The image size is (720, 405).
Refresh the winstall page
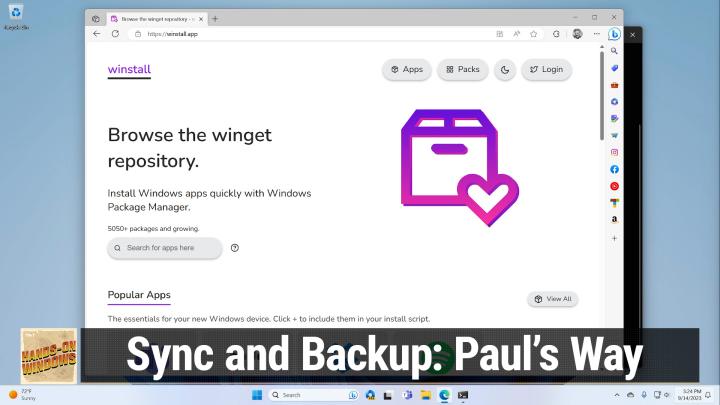click(x=115, y=34)
